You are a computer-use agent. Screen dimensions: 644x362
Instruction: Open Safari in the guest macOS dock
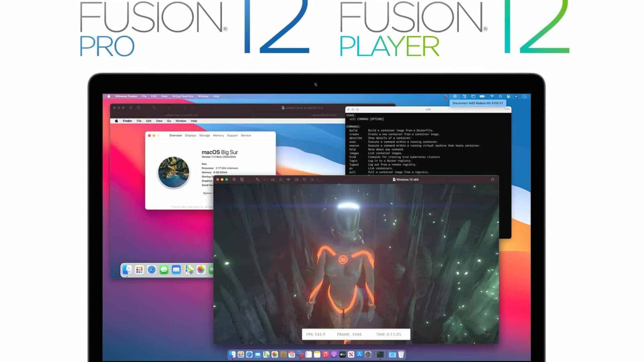(152, 269)
